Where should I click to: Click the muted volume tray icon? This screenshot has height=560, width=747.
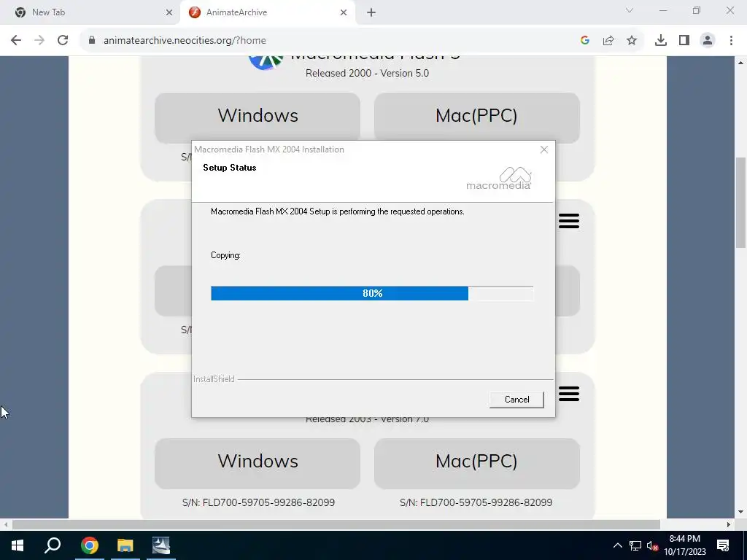coord(652,545)
